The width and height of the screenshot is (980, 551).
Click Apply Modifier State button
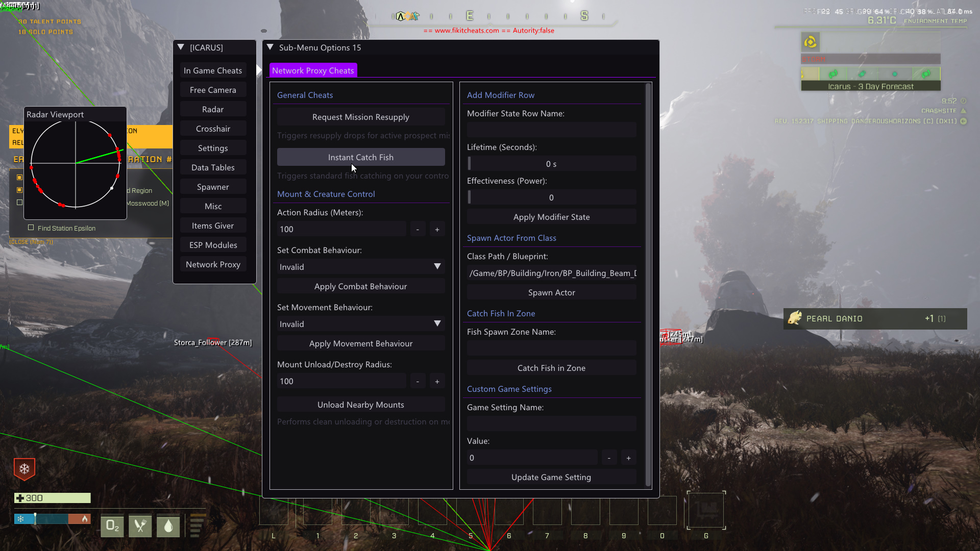click(551, 217)
